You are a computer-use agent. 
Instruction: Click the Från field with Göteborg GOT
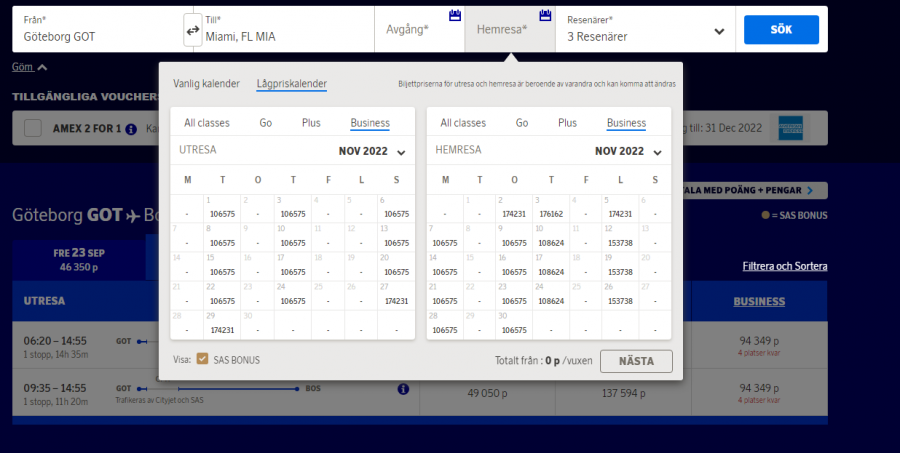pyautogui.click(x=95, y=30)
